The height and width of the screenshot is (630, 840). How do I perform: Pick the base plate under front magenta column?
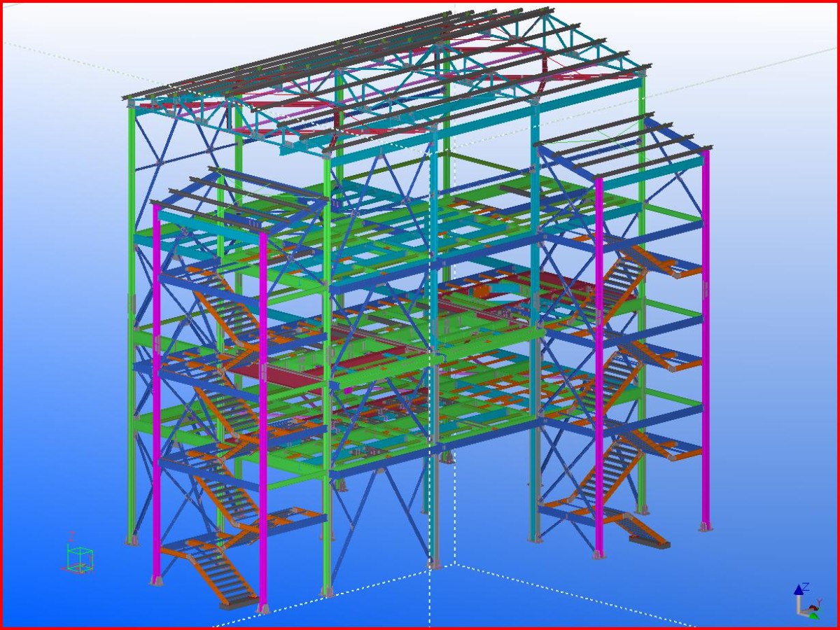262,608
